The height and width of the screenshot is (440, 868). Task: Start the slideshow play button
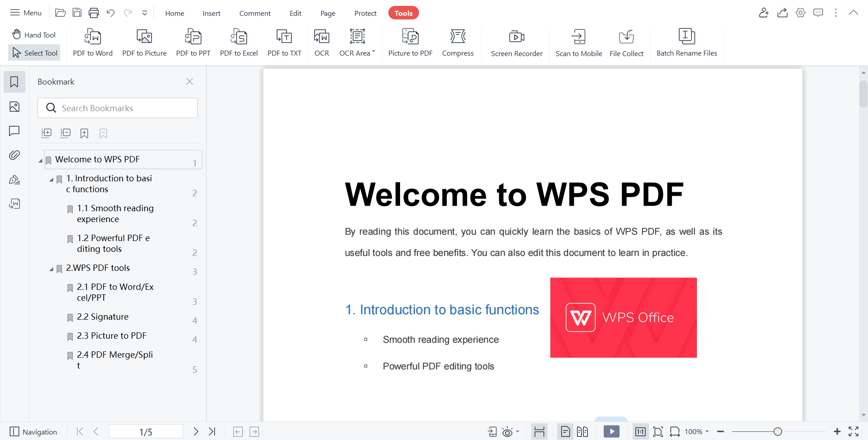click(x=611, y=432)
